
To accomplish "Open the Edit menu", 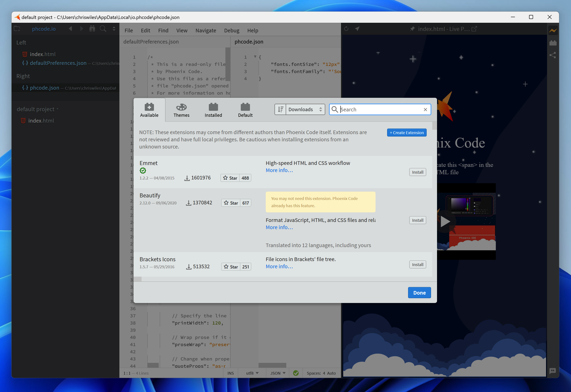I will pos(146,31).
